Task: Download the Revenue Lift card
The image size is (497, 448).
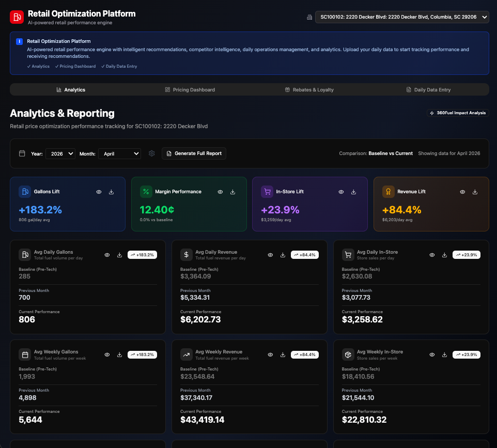Action: pyautogui.click(x=475, y=192)
